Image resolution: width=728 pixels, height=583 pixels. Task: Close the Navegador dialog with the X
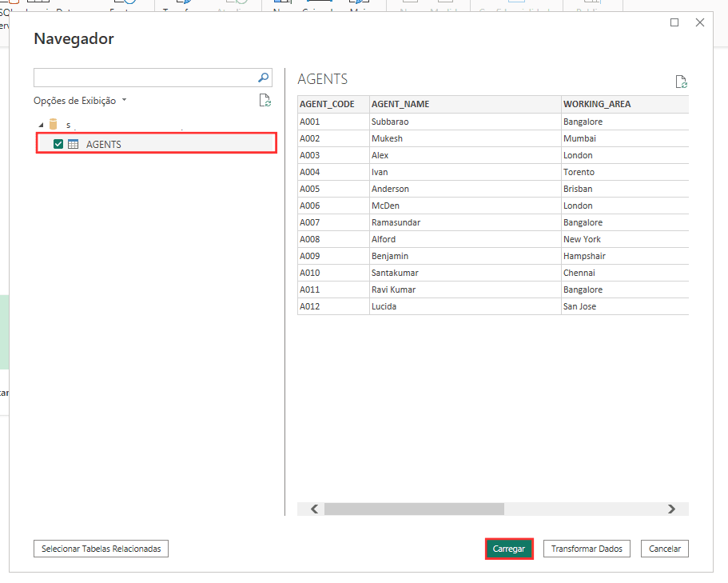[700, 22]
